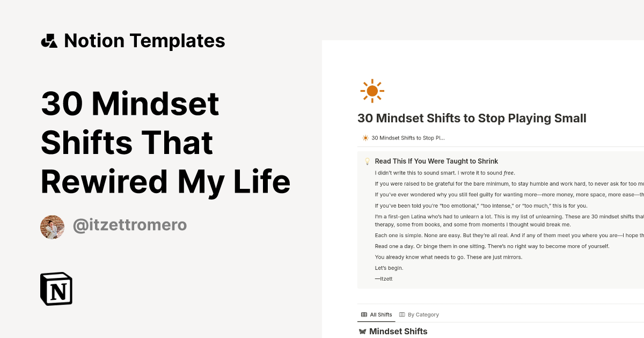Open breadcrumb '30 Mindset Shifts to Stop Pl...'

(406, 137)
